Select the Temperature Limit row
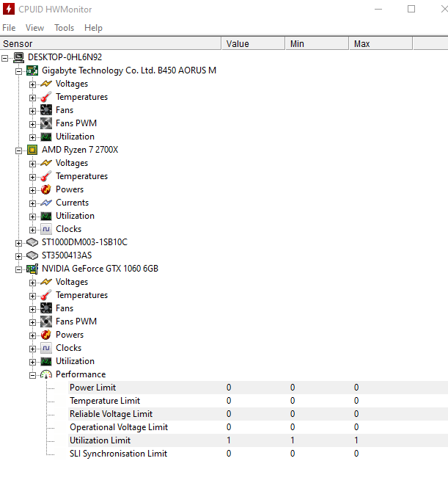The height and width of the screenshot is (483, 448). click(x=258, y=401)
